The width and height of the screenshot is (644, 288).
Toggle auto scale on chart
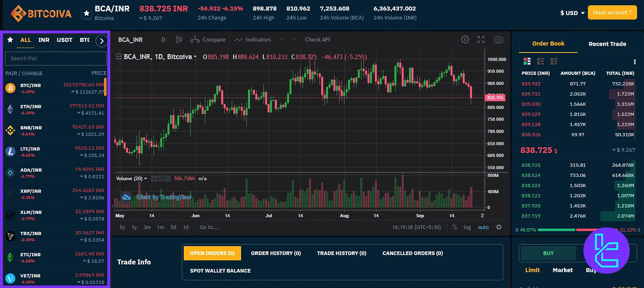tap(483, 227)
